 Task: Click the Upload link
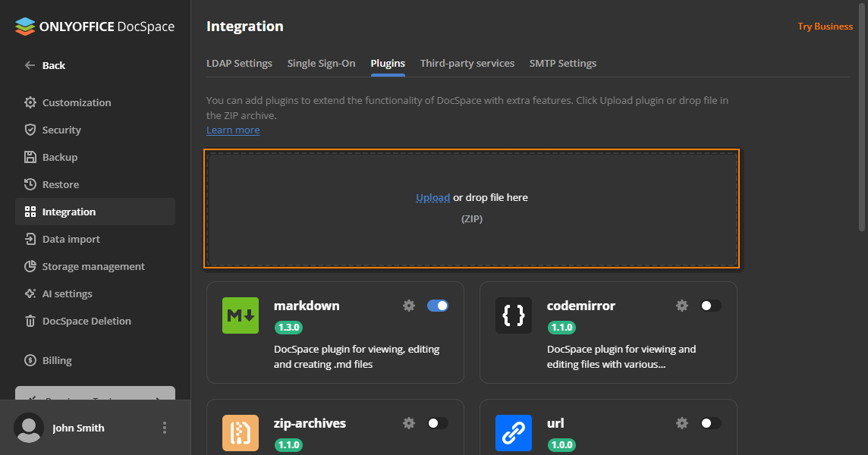[x=433, y=198]
